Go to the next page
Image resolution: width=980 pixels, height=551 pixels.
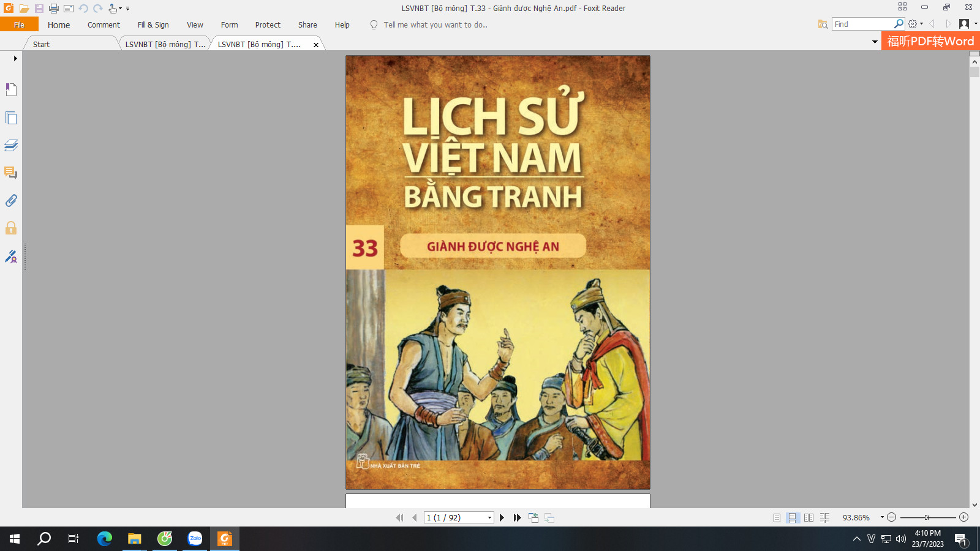point(502,518)
